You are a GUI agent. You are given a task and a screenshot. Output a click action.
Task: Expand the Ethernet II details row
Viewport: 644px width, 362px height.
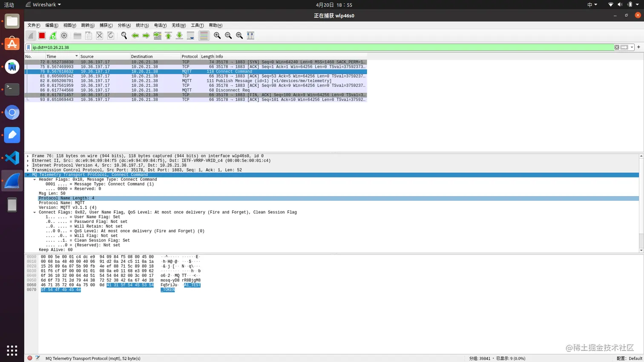pyautogui.click(x=28, y=161)
